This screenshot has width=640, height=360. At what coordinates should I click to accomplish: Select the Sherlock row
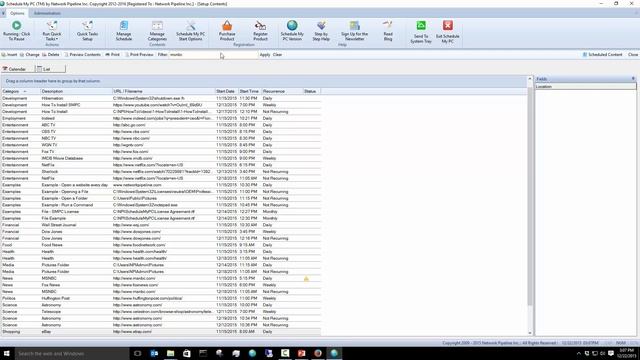click(x=161, y=172)
